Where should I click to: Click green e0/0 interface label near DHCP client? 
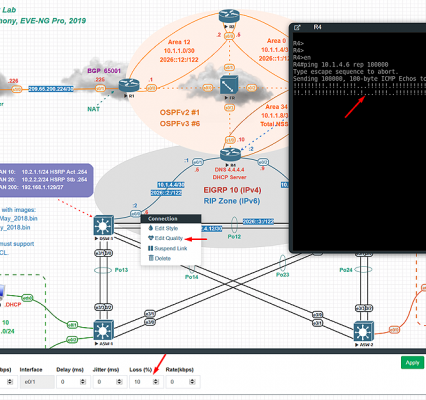27,298
